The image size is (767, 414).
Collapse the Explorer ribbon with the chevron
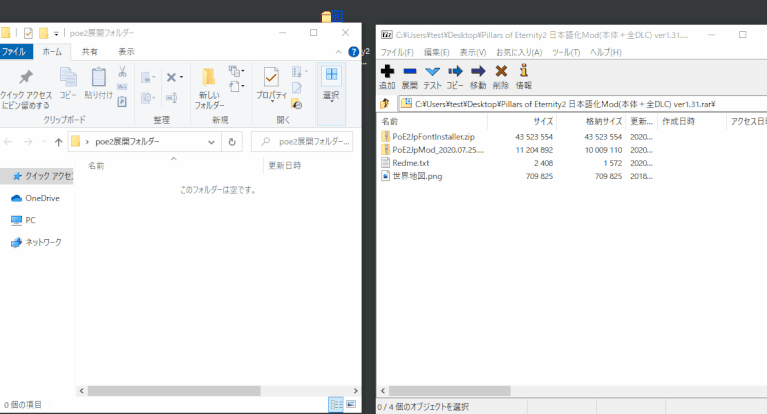[341, 51]
